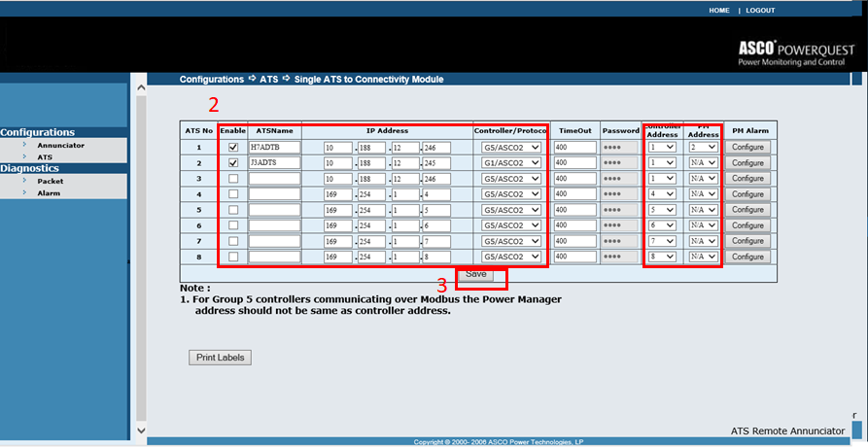868x447 pixels.
Task: Check the Enable box in row 5
Action: (x=233, y=210)
